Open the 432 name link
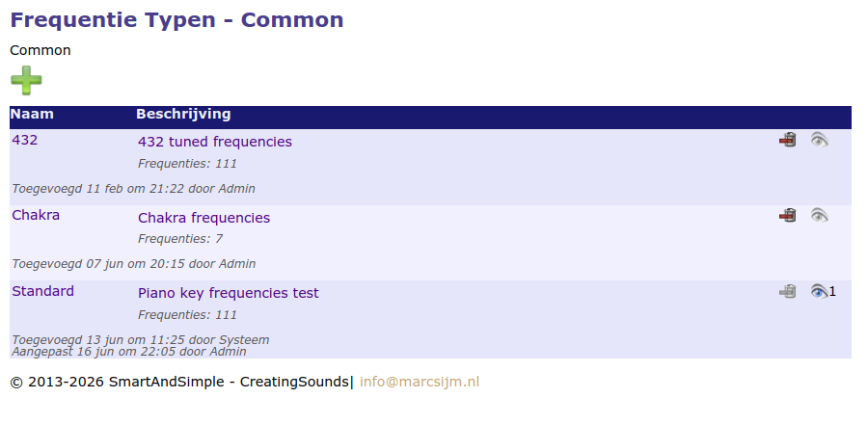Image resolution: width=868 pixels, height=425 pixels. pyautogui.click(x=25, y=140)
